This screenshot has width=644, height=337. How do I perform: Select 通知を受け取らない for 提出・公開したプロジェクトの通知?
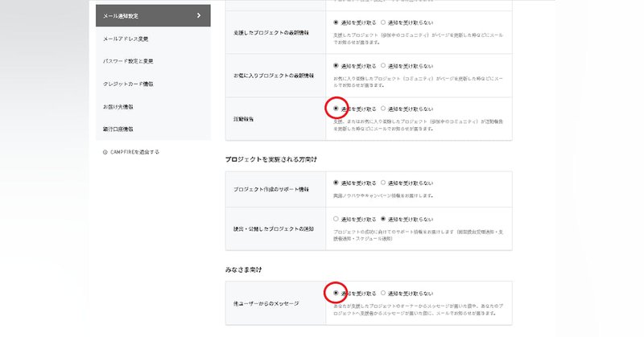click(383, 220)
